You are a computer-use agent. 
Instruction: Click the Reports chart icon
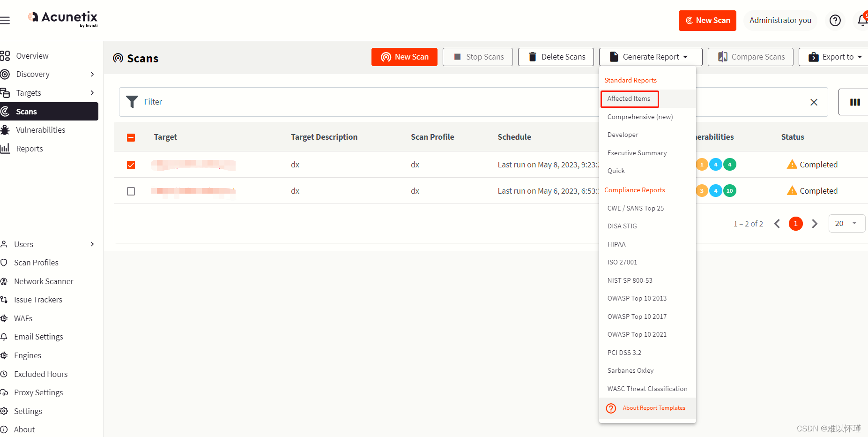point(5,149)
